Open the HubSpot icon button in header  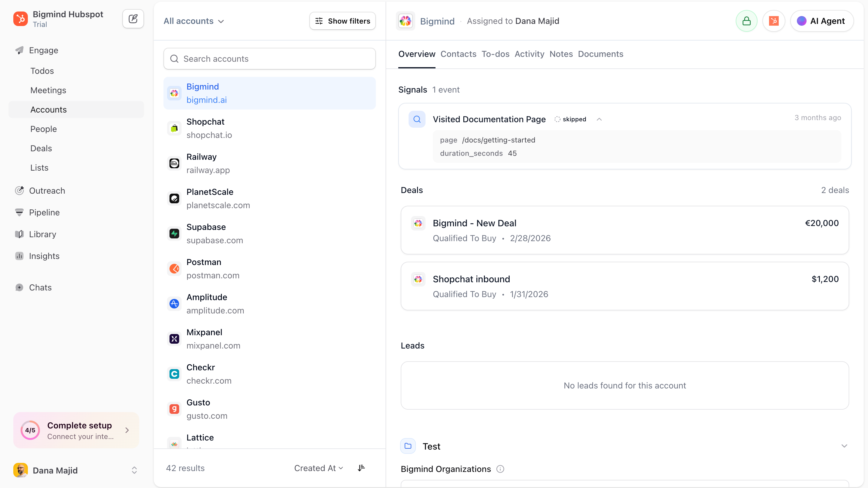774,21
